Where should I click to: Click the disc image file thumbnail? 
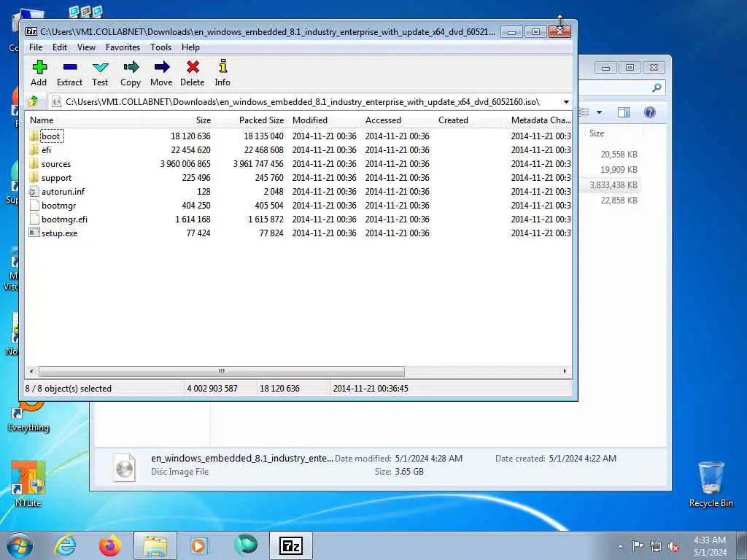click(124, 467)
